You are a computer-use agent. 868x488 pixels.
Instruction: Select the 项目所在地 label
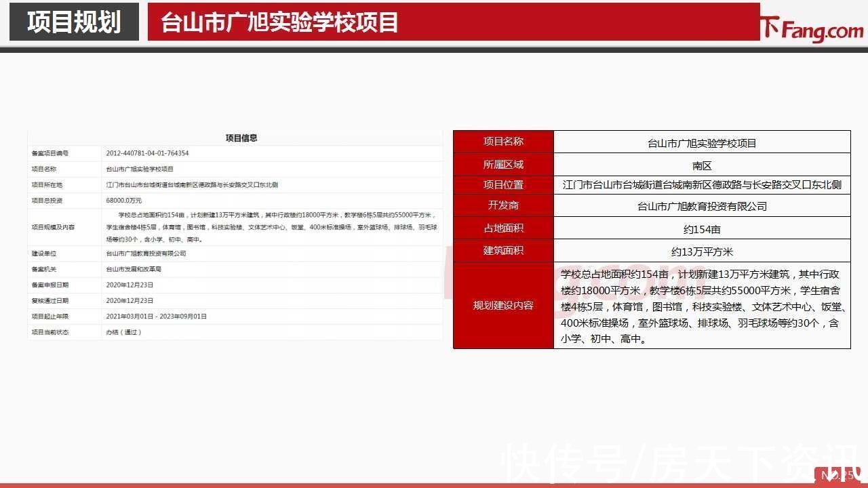point(47,184)
